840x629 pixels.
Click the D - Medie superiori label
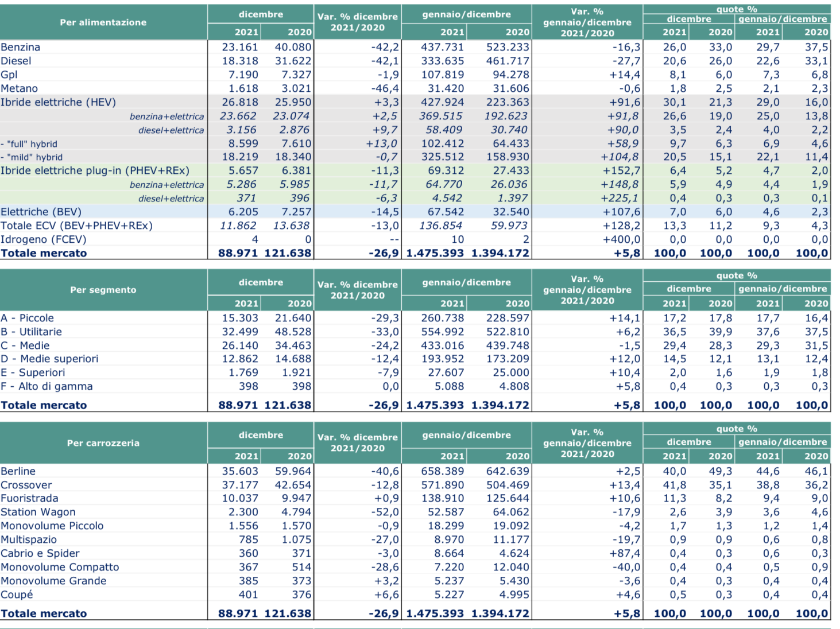(49, 359)
